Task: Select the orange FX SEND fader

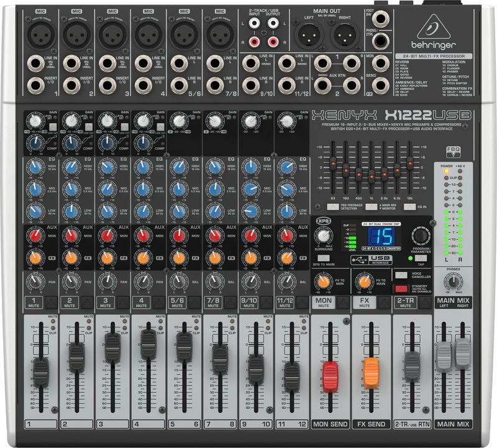Action: tap(371, 372)
